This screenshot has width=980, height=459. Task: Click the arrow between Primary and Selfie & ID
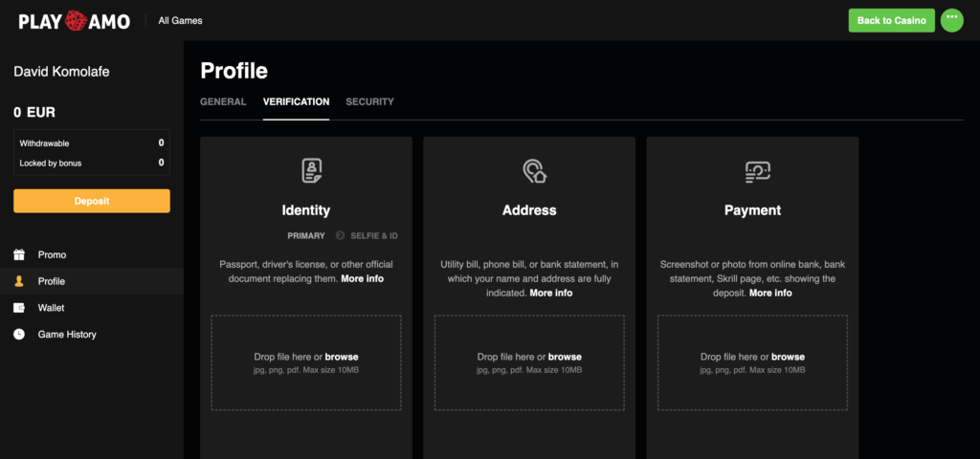pos(340,235)
